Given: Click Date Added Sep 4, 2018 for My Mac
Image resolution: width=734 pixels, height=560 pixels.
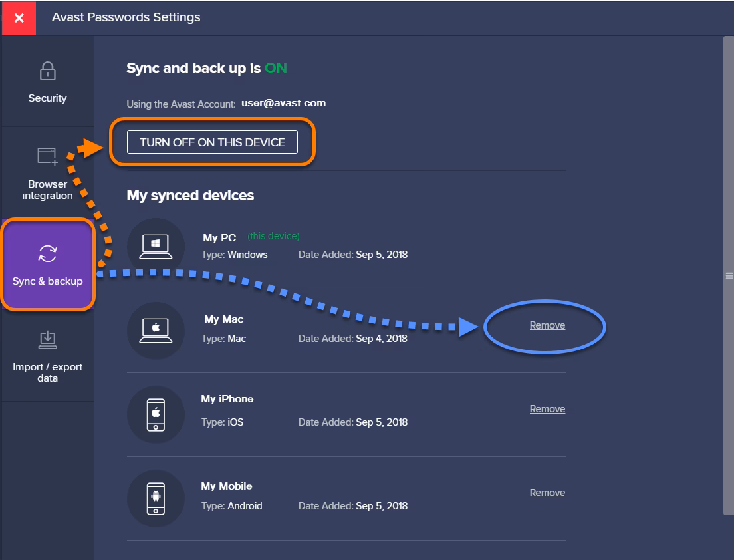Looking at the screenshot, I should pyautogui.click(x=353, y=339).
